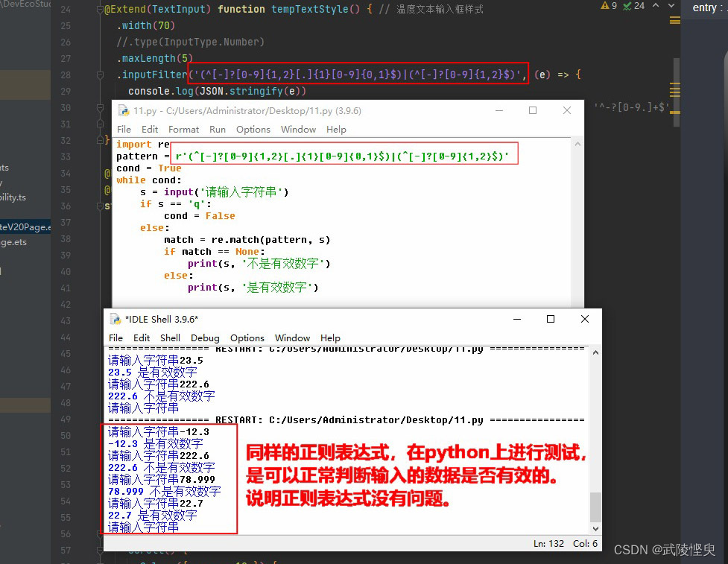Toggle fold marker at line 32 closing brace
This screenshot has width=728, height=564.
(x=101, y=140)
